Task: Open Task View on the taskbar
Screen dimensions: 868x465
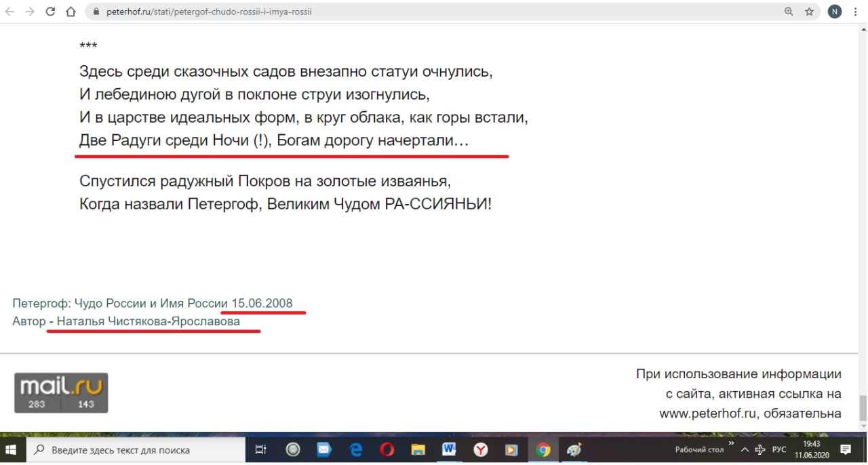Action: pyautogui.click(x=260, y=449)
